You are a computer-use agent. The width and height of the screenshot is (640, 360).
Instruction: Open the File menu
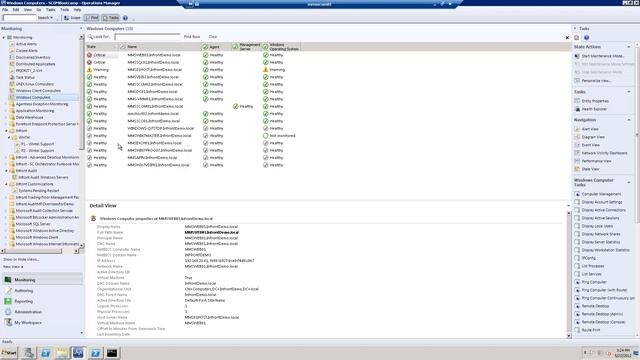coord(5,9)
